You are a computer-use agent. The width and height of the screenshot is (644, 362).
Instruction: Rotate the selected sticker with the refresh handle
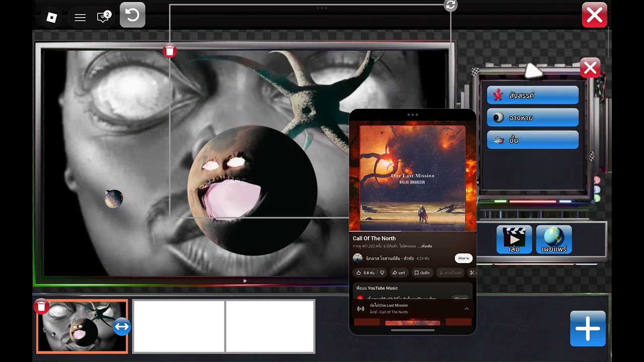[450, 5]
